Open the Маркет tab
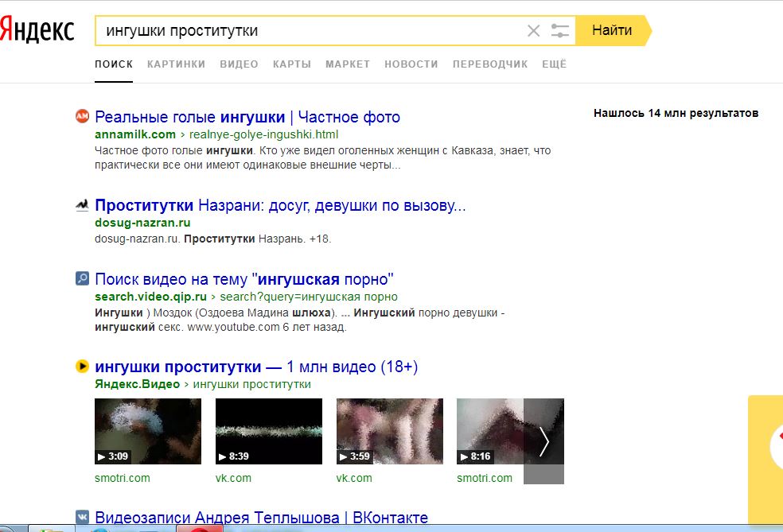Screen dimensions: 783x532 point(348,64)
